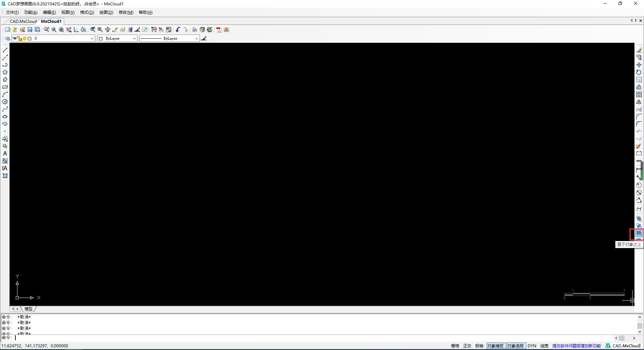Open the 文件(F) menu

point(12,12)
